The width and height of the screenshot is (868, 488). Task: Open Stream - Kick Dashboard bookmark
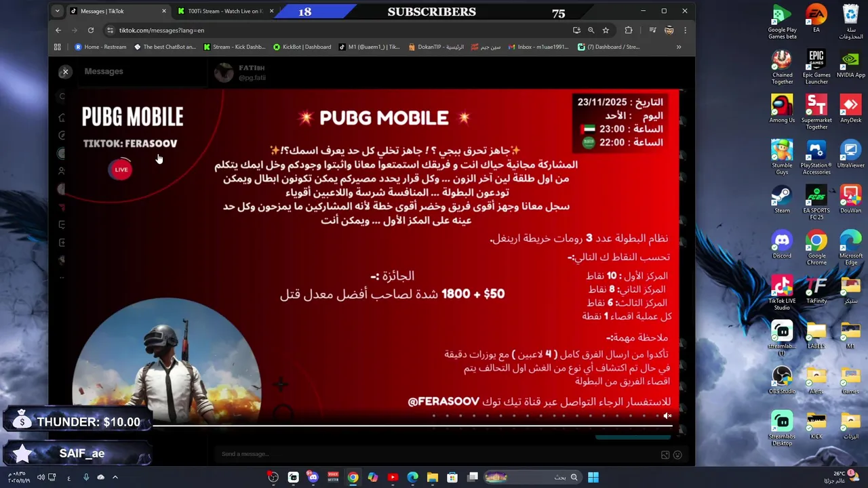coord(235,47)
